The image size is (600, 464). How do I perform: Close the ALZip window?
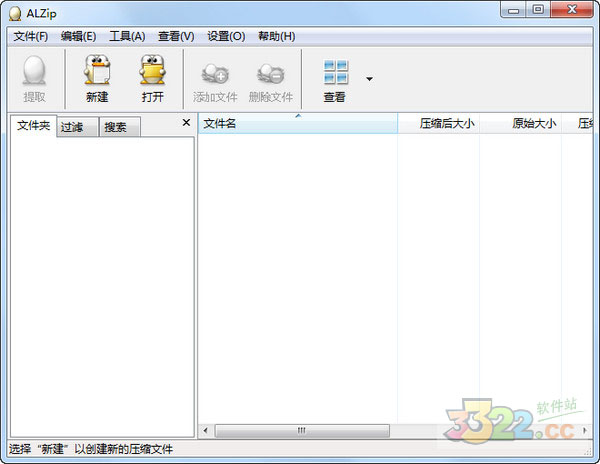(x=572, y=10)
